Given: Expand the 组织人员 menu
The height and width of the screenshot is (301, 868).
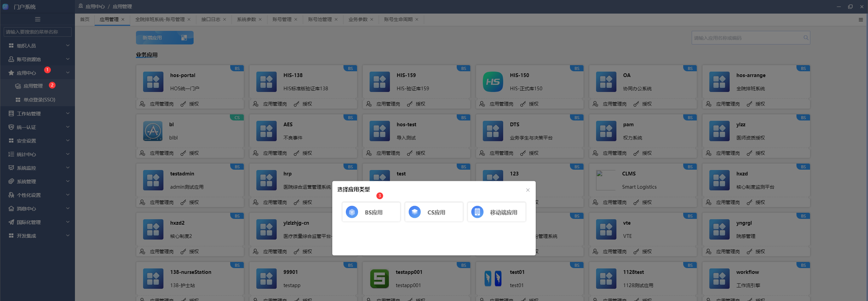Looking at the screenshot, I should coord(38,45).
